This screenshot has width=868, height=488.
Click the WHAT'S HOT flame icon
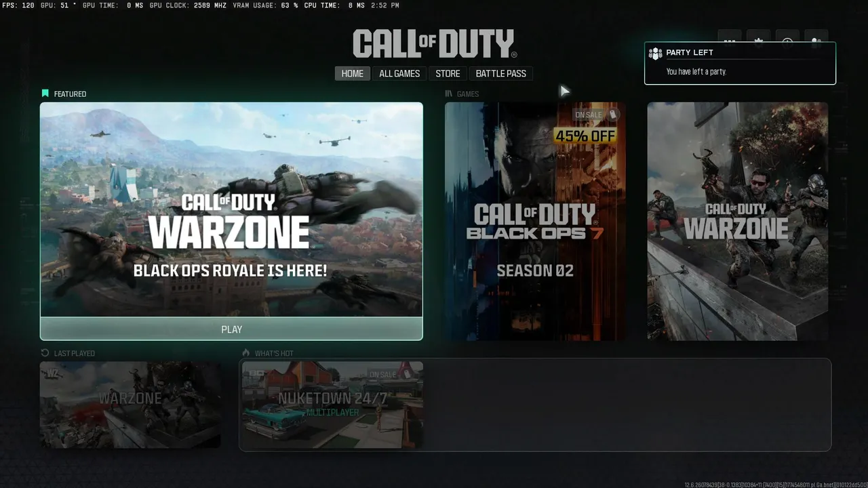click(x=246, y=353)
